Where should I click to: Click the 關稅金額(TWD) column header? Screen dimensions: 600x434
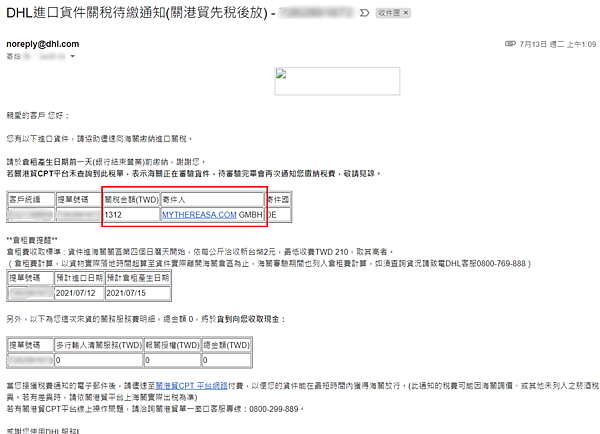point(132,199)
